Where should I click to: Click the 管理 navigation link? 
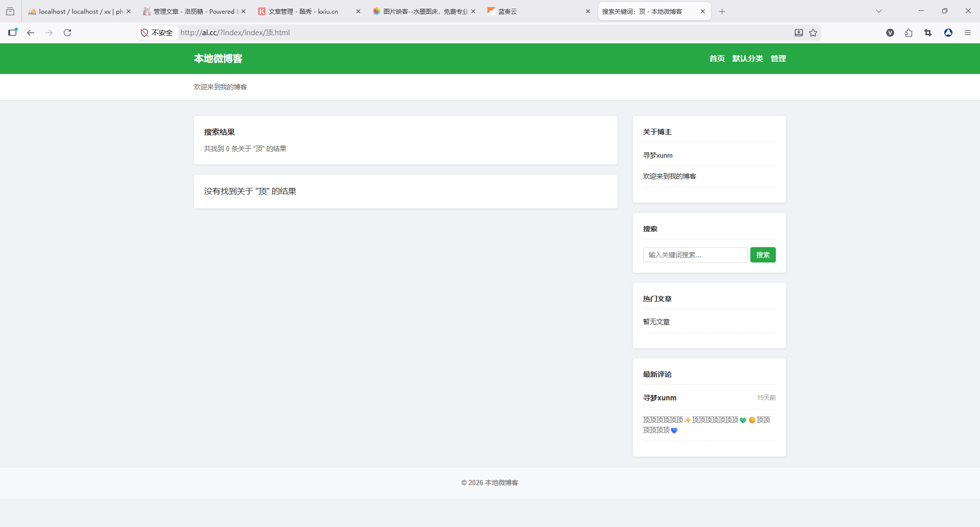[778, 59]
